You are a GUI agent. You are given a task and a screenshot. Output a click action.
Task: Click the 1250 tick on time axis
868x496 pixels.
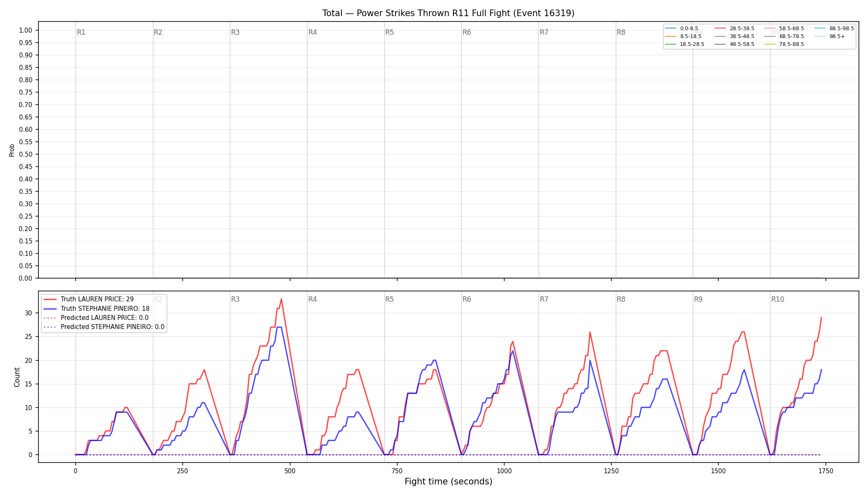pyautogui.click(x=611, y=470)
